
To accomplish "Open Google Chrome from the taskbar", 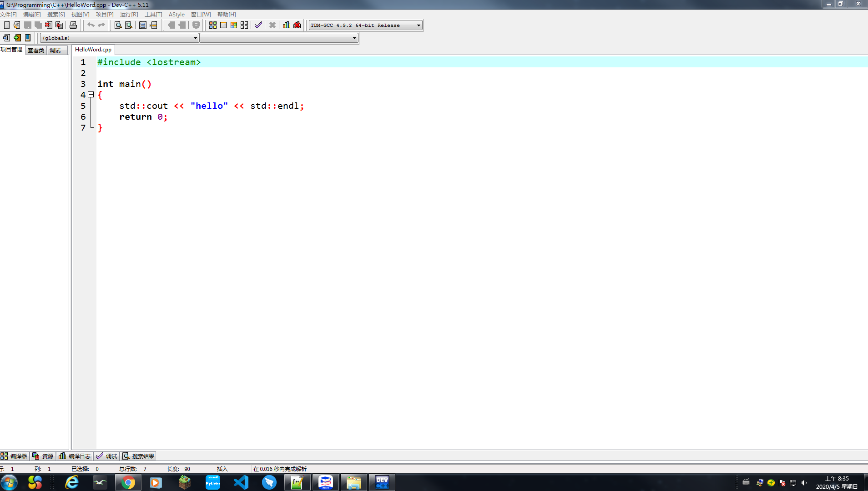I will click(128, 482).
